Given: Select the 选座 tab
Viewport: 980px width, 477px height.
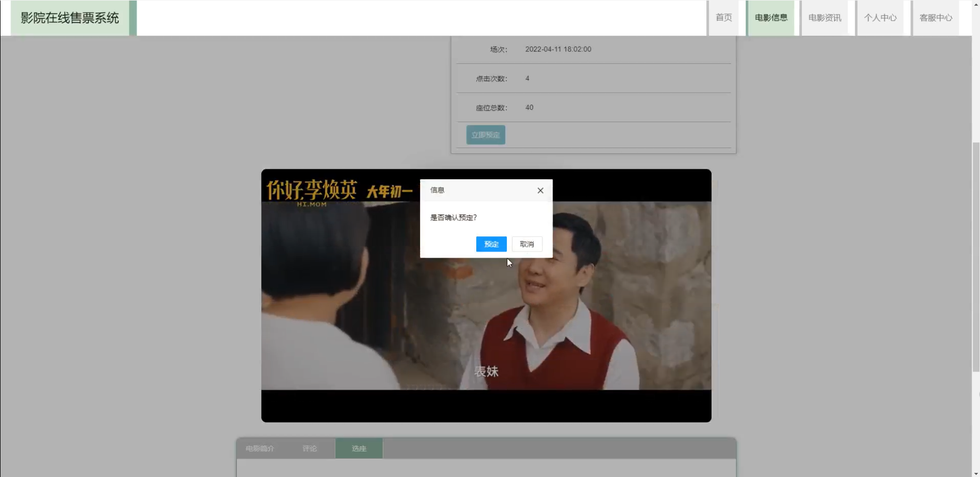Looking at the screenshot, I should click(x=359, y=448).
